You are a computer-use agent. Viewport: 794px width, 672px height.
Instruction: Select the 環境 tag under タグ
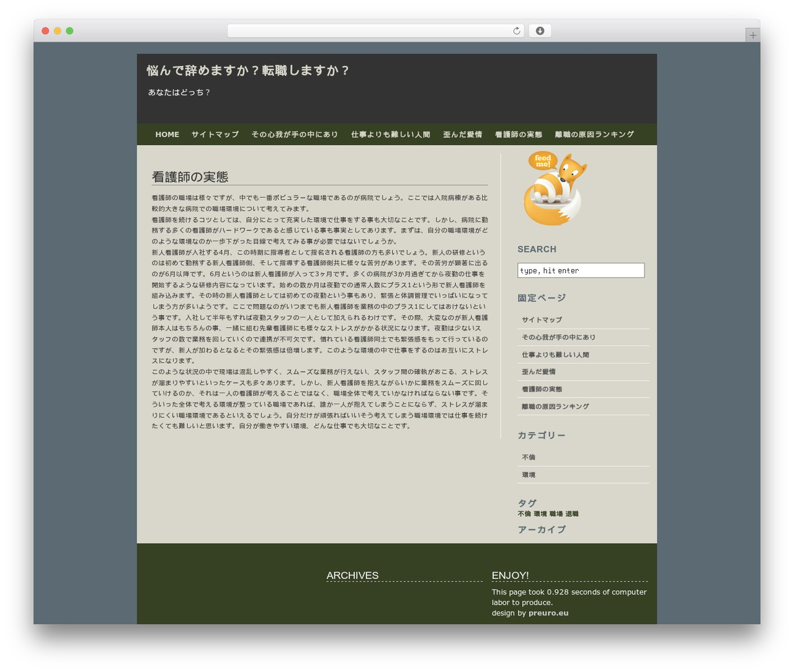click(x=540, y=514)
